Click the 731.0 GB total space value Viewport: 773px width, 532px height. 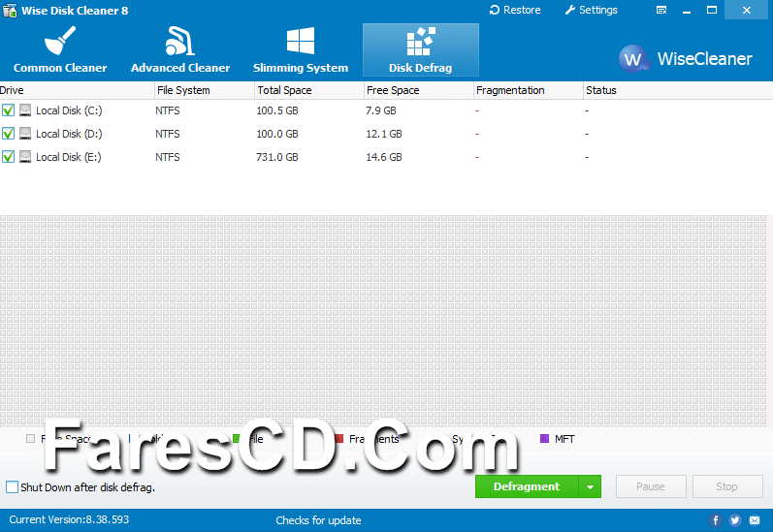click(277, 157)
